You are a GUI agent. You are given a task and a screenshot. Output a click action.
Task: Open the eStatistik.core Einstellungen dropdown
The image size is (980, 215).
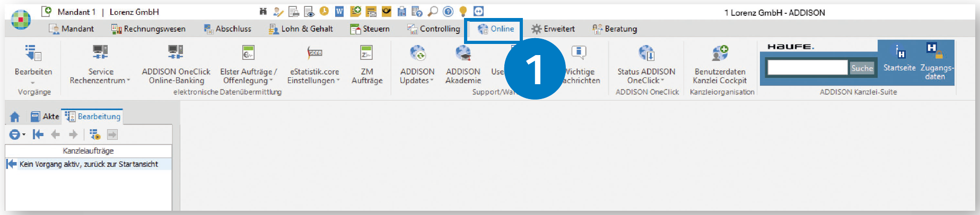click(314, 66)
